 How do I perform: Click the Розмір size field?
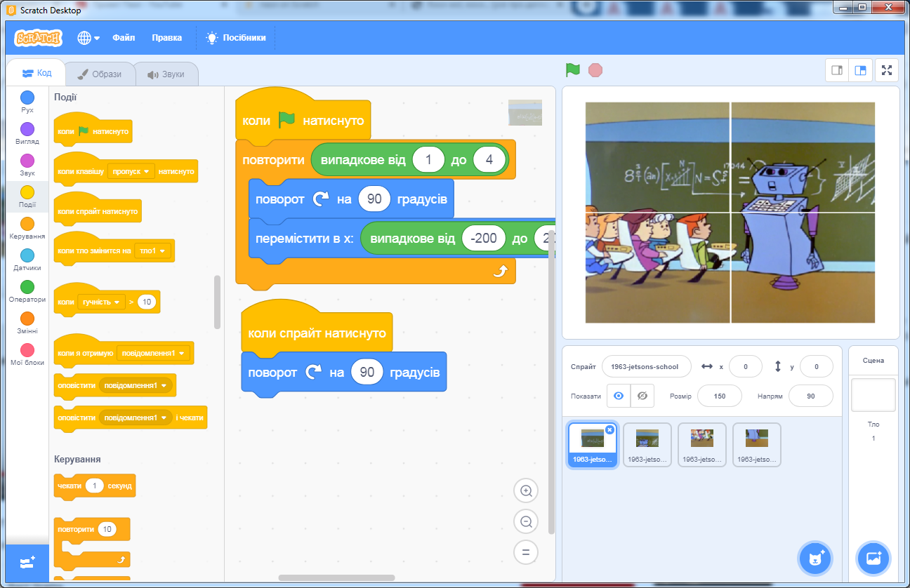click(720, 396)
